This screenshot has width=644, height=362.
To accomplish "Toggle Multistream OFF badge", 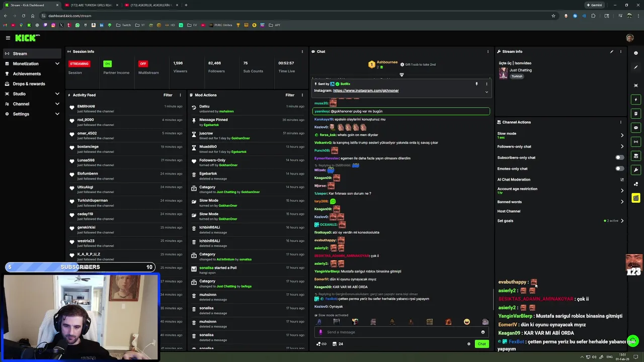I will [143, 64].
